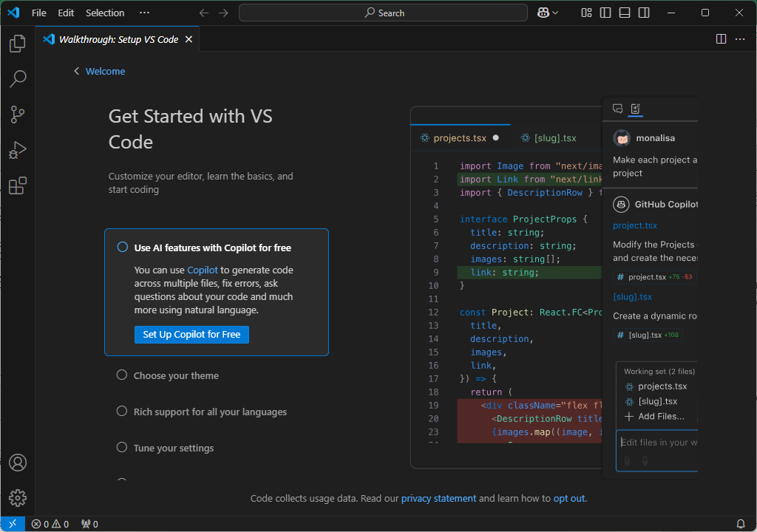Open the Run and Debug view
The width and height of the screenshot is (757, 532).
click(18, 150)
